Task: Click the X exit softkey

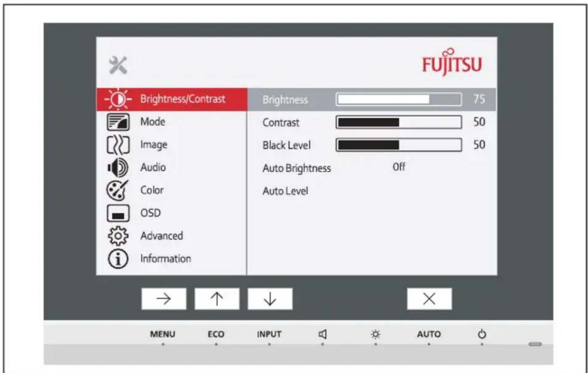Action: coord(429,299)
